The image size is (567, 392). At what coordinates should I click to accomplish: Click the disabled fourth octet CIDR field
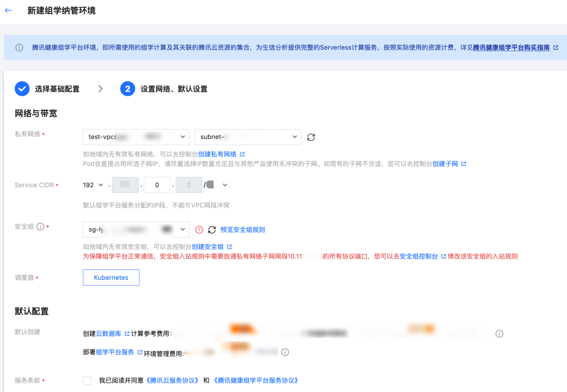(x=189, y=185)
